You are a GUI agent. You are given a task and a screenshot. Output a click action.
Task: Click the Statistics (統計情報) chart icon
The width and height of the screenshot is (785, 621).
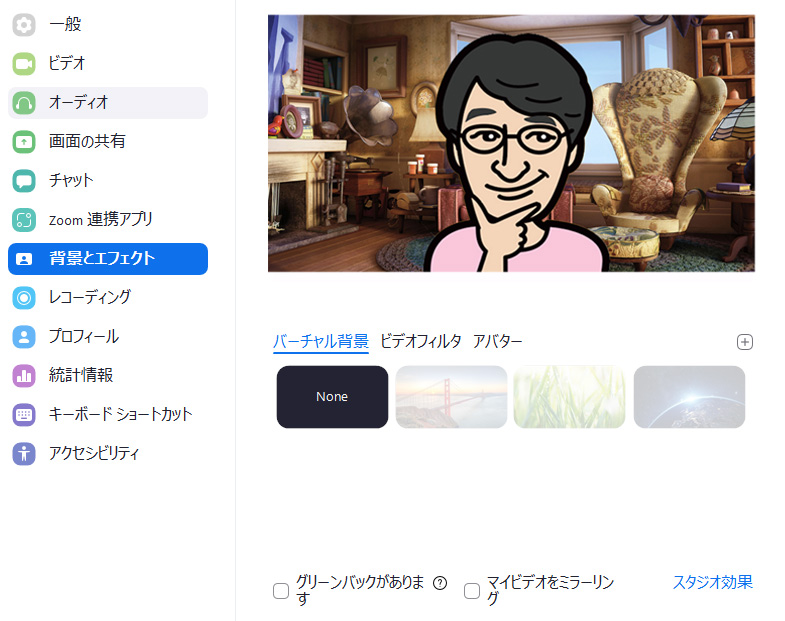tap(24, 376)
